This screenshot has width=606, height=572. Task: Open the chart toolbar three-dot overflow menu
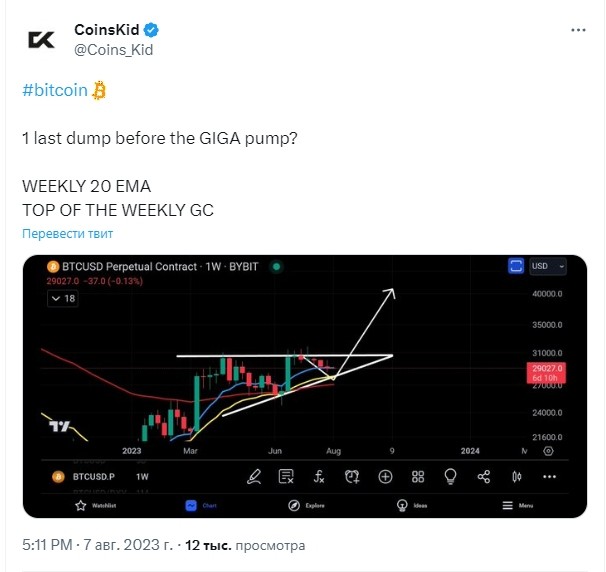(550, 477)
